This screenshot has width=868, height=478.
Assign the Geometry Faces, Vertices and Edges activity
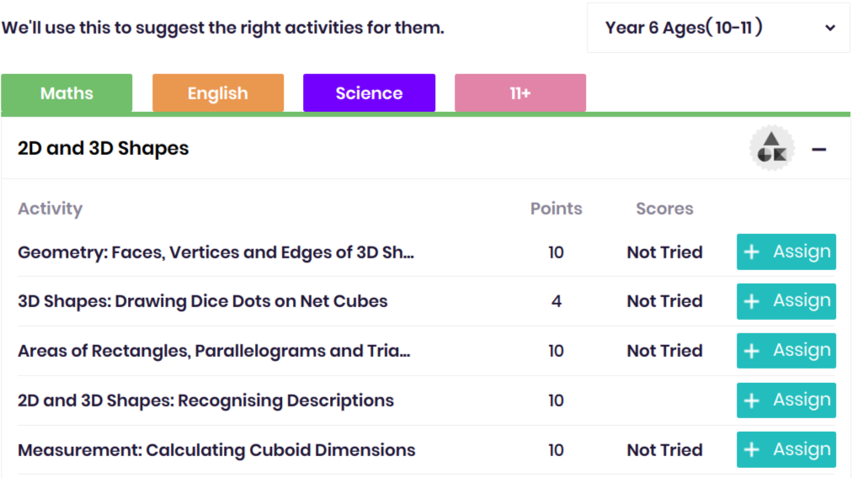(x=786, y=252)
